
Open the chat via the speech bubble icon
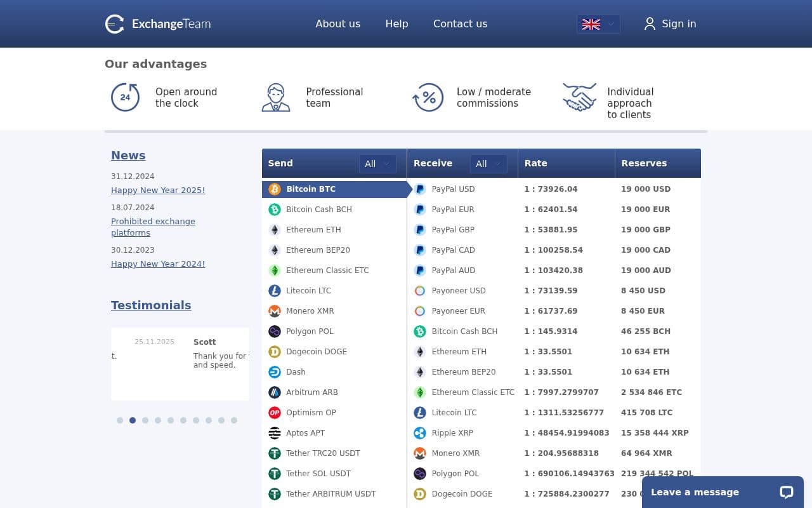pos(786,492)
